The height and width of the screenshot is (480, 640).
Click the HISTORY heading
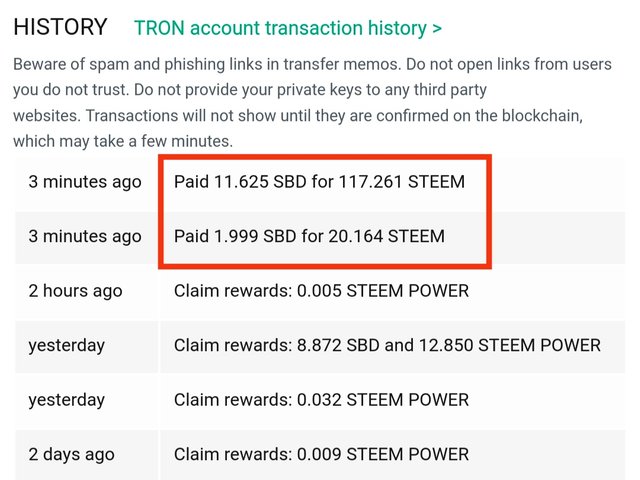pos(60,27)
